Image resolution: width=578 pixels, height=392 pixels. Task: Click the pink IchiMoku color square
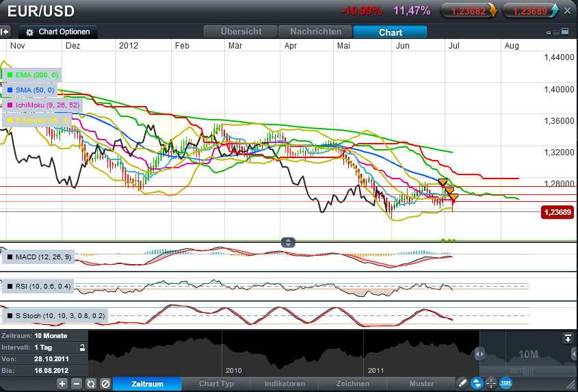(10, 105)
